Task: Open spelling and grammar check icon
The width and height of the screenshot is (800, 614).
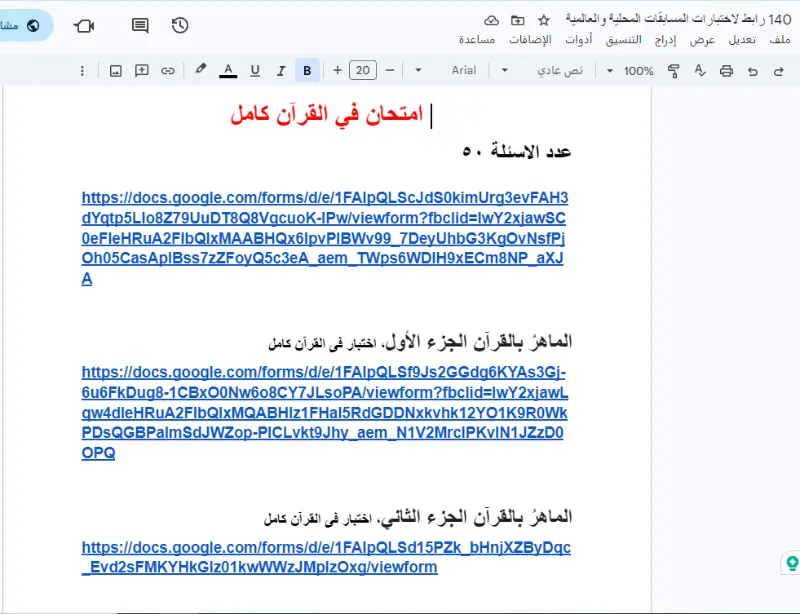Action: 700,70
